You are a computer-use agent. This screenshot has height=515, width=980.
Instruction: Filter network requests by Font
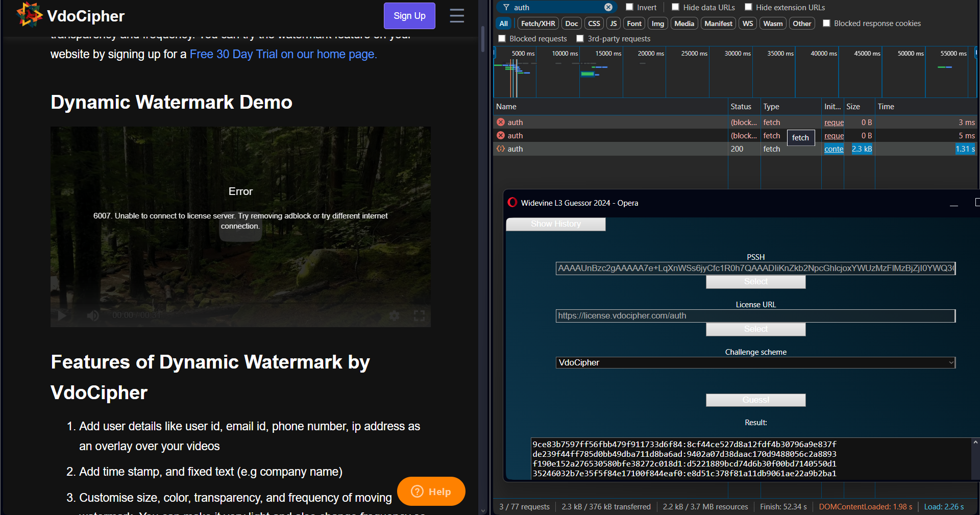point(634,23)
